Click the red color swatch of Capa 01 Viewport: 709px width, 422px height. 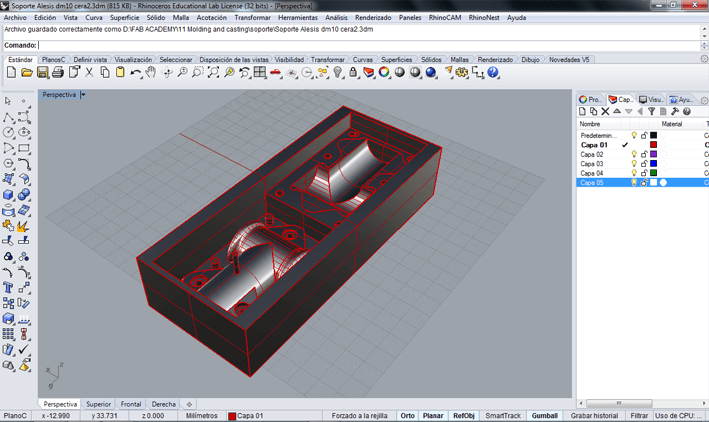click(653, 145)
